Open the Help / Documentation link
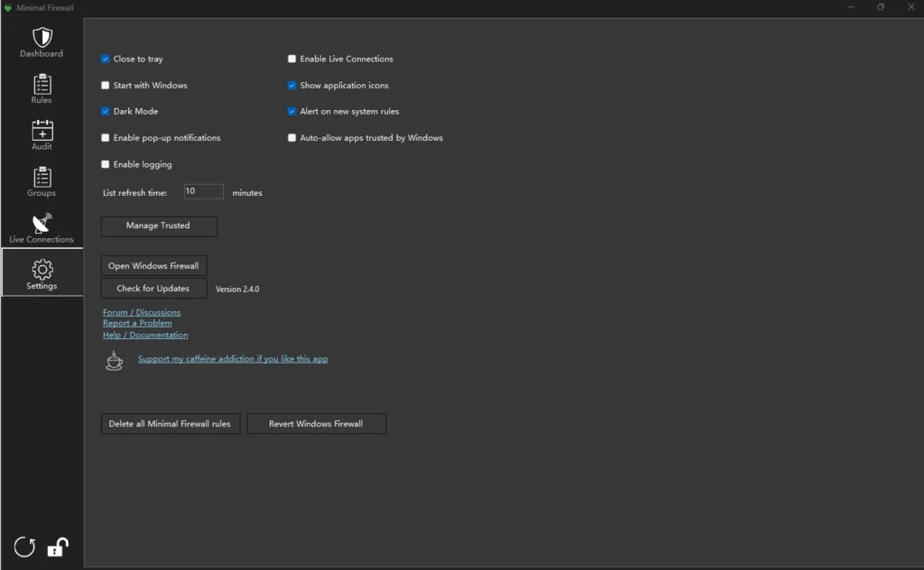Viewport: 924px width, 570px height. 145,335
